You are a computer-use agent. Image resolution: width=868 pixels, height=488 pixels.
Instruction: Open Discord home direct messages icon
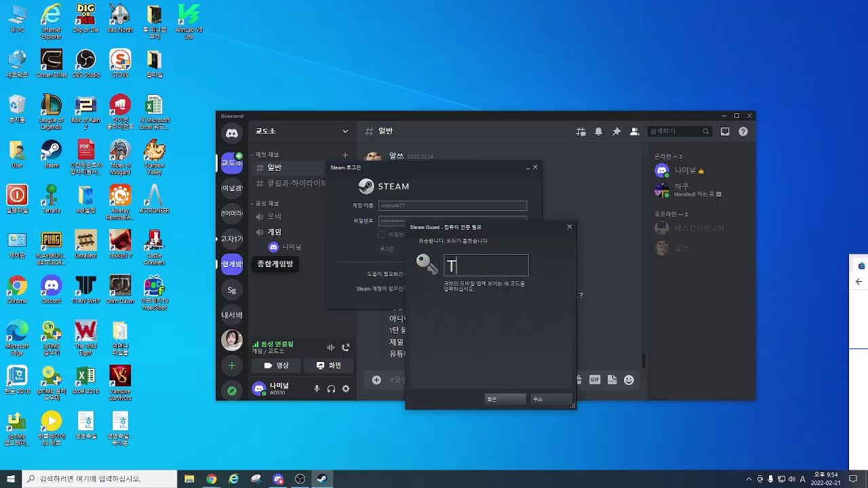pyautogui.click(x=232, y=134)
